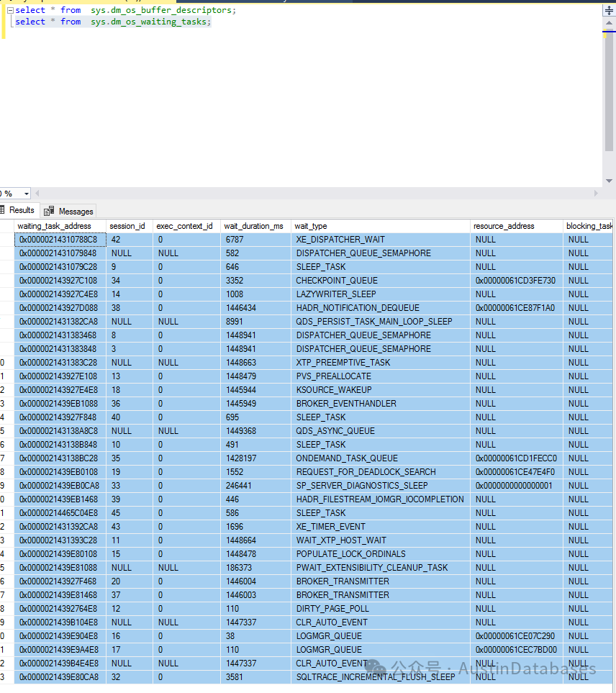Place cursor in sys.dm_os_buffer_descriptors query line

click(126, 10)
